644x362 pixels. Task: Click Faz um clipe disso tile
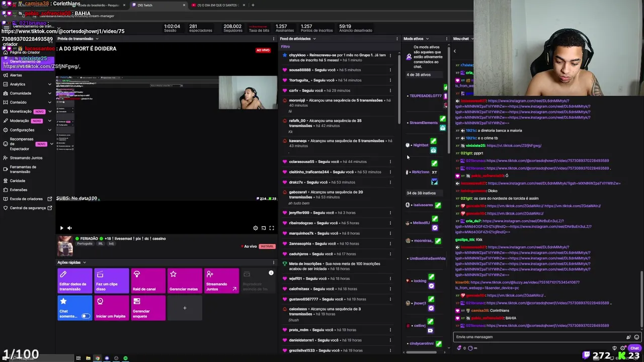(x=111, y=281)
